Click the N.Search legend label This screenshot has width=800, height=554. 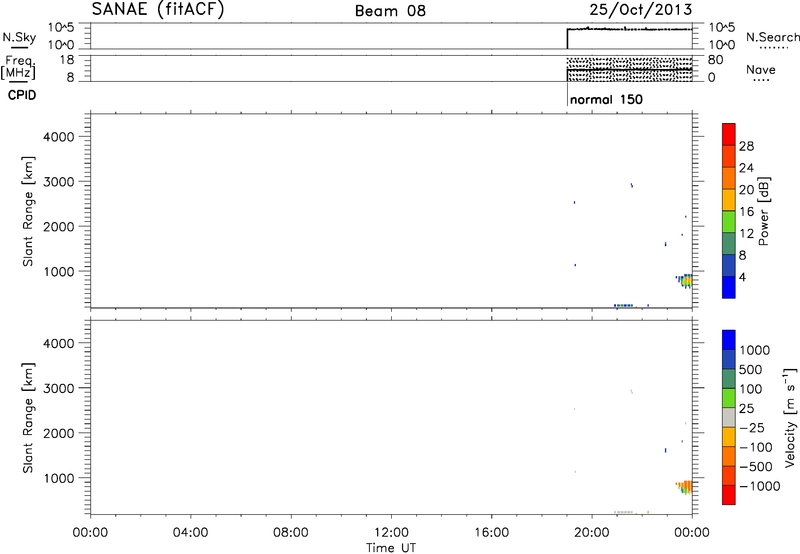[x=772, y=37]
